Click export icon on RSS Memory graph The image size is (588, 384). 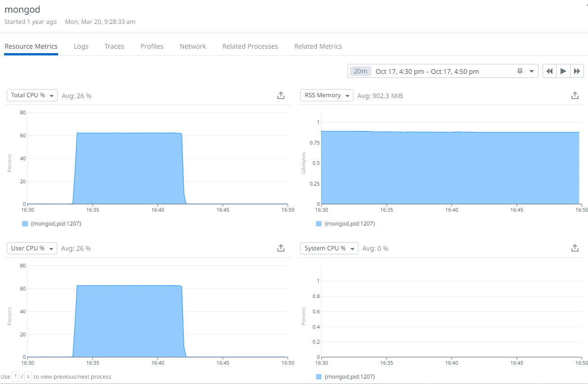pos(574,95)
